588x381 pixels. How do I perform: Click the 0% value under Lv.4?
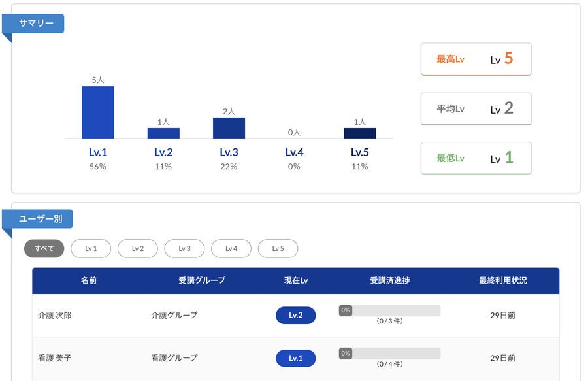tap(295, 167)
